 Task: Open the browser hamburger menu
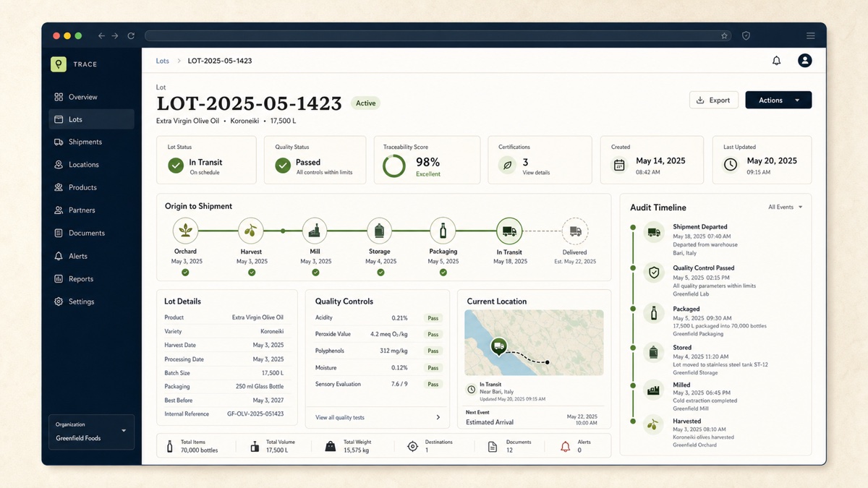coord(811,35)
